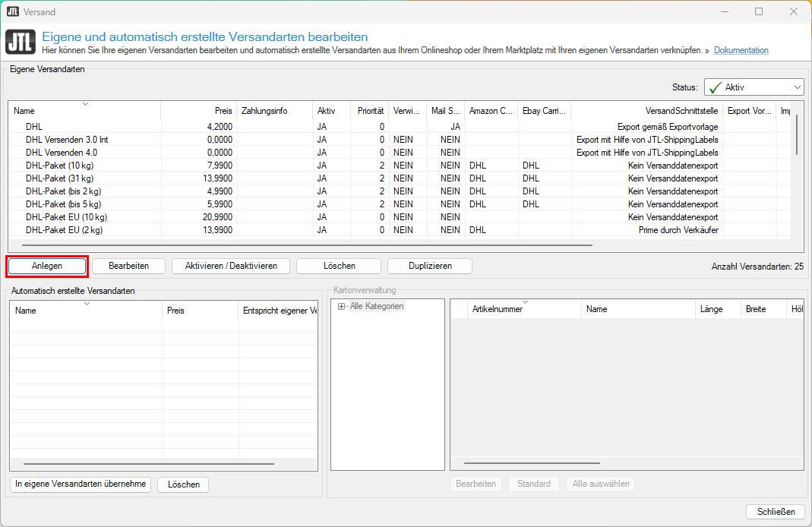The image size is (812, 527).
Task: Open the Dokumentation link
Action: [x=741, y=50]
